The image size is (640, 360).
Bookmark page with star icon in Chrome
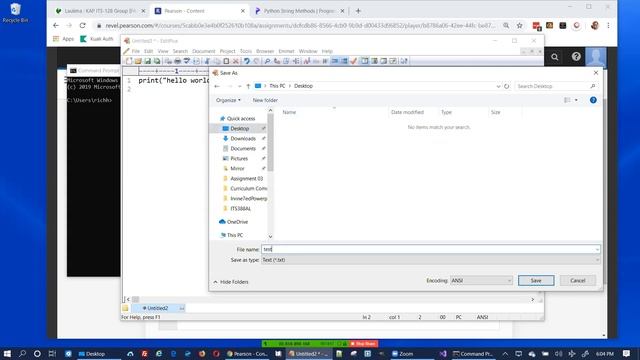click(x=519, y=25)
